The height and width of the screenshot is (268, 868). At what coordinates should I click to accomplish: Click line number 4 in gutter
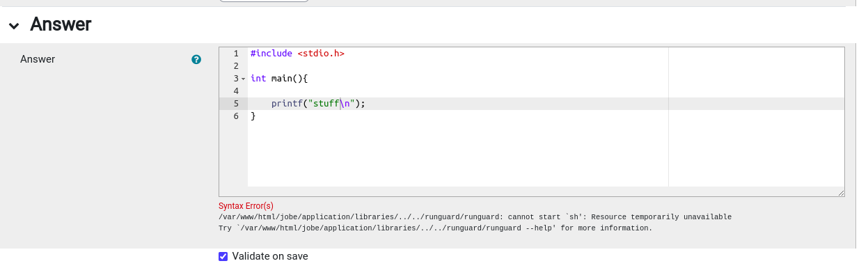236,90
